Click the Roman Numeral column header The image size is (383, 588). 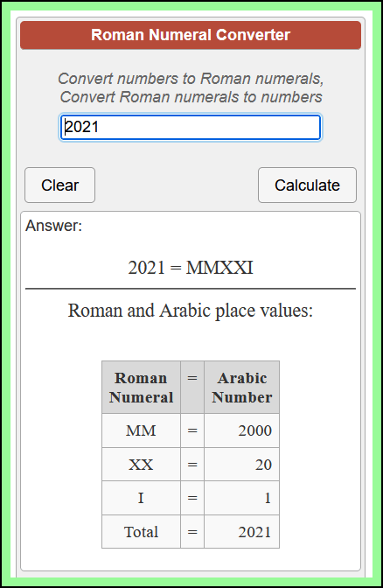pos(142,388)
